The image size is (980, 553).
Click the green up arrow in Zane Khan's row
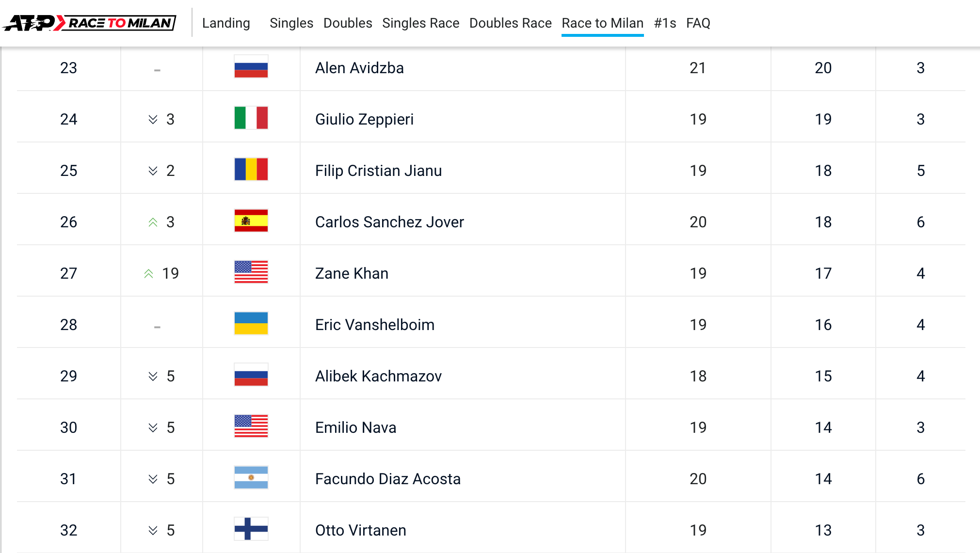pos(148,274)
